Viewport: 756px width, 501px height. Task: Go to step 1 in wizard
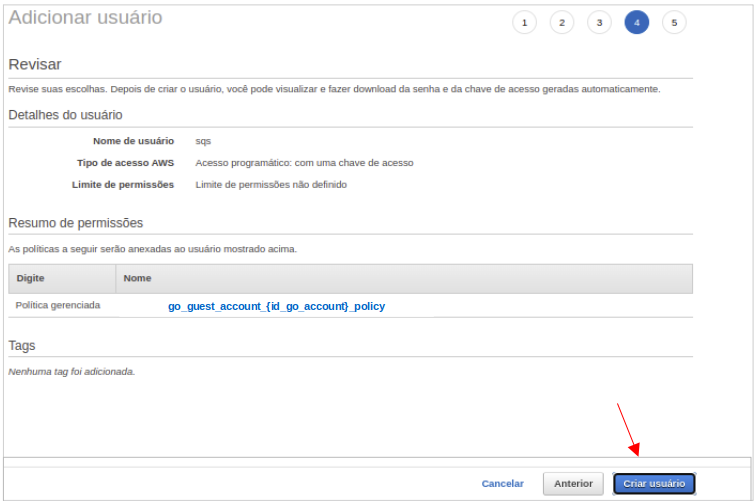click(524, 22)
